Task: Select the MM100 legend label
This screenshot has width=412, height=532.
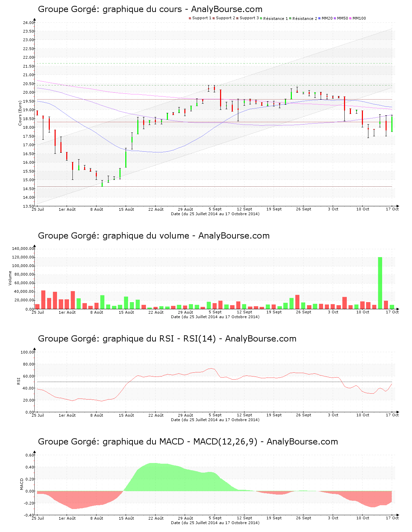Action: (x=359, y=18)
